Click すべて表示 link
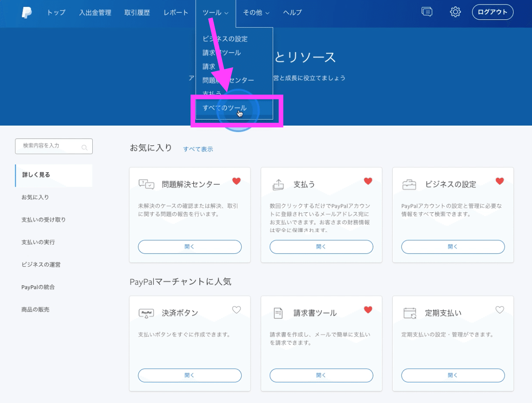This screenshot has width=532, height=403. coord(198,149)
